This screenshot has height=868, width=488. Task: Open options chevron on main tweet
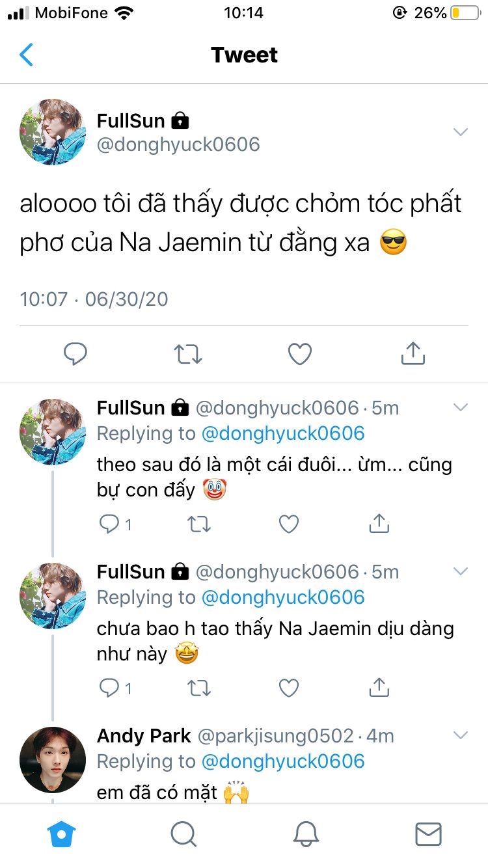pos(461,132)
